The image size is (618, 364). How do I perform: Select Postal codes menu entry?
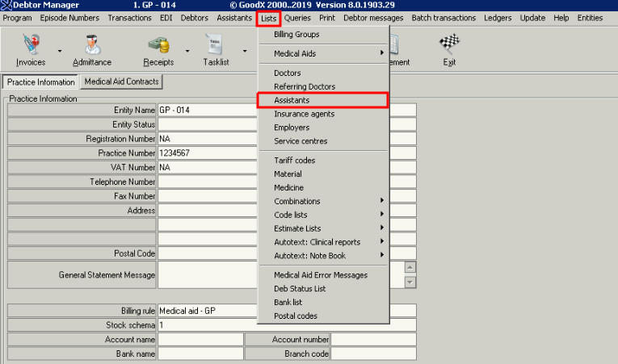(x=323, y=316)
